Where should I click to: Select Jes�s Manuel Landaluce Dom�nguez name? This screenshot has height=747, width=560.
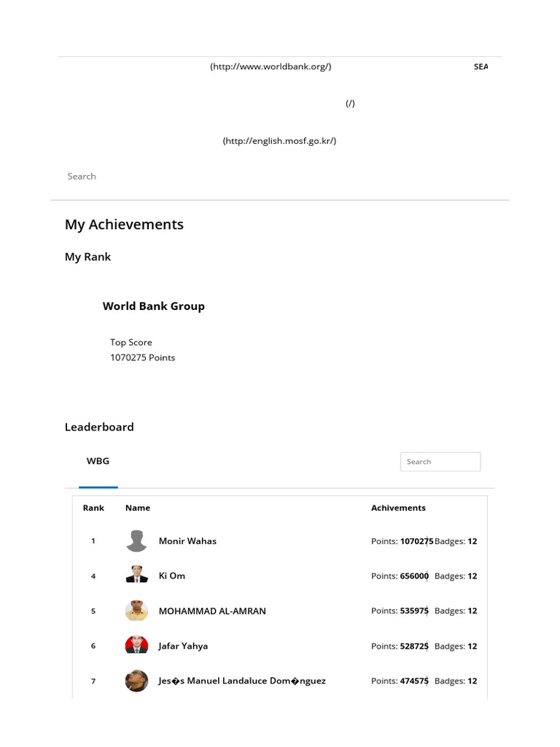point(242,681)
